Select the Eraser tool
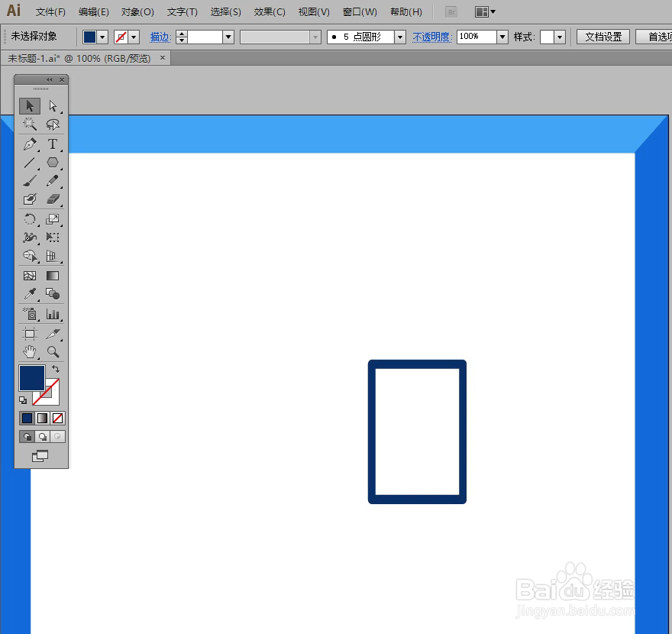672x634 pixels. [53, 199]
